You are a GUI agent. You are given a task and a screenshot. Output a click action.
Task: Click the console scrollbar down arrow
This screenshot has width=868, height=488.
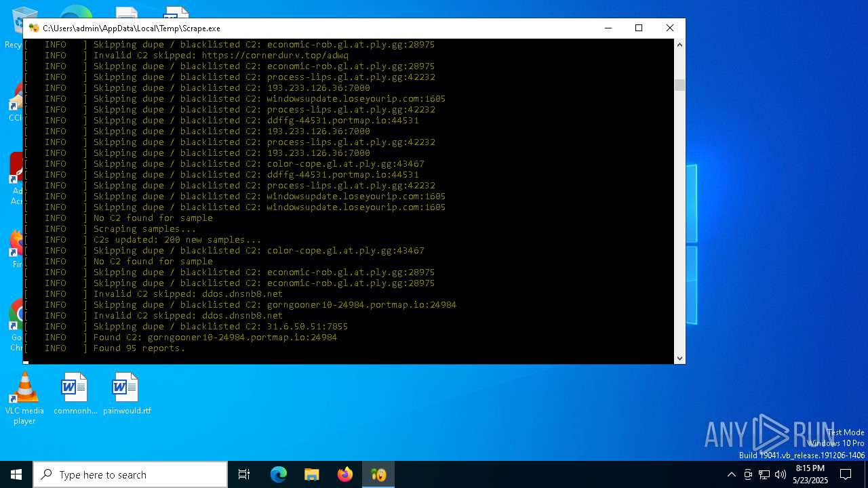pos(679,358)
